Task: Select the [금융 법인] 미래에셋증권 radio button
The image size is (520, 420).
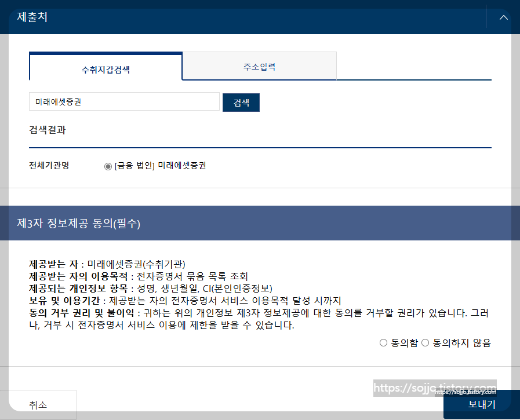Action: (108, 166)
